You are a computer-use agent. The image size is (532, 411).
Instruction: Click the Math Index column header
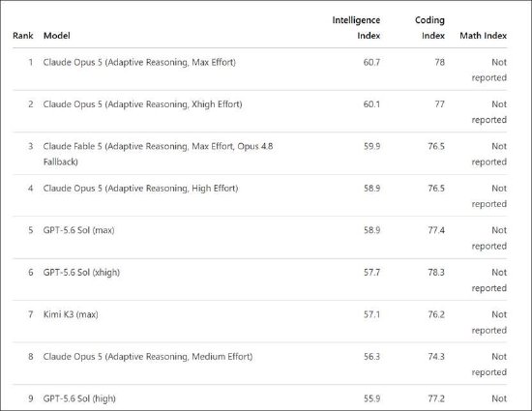[483, 36]
